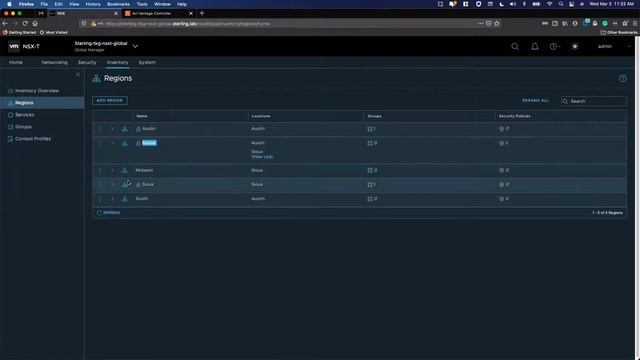The width and height of the screenshot is (640, 360).
Task: Switch to the Avi Vantage Controller browser tab
Action: pos(158,13)
